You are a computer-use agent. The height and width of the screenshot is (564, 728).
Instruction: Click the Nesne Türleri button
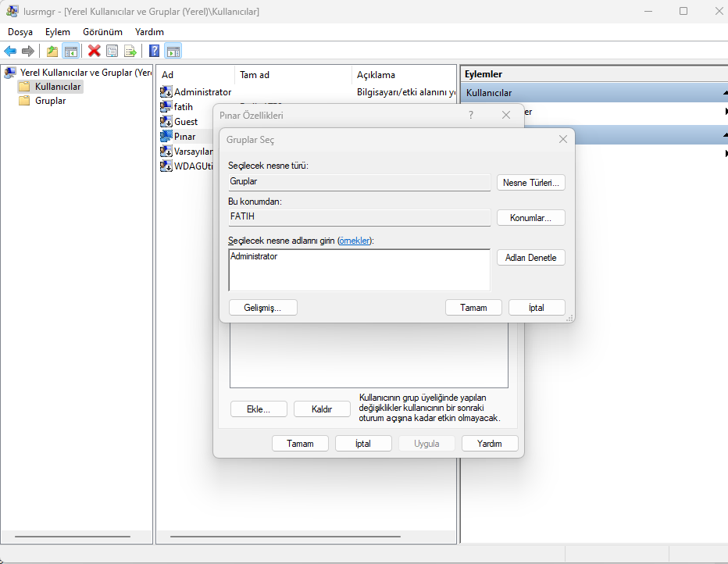[530, 183]
